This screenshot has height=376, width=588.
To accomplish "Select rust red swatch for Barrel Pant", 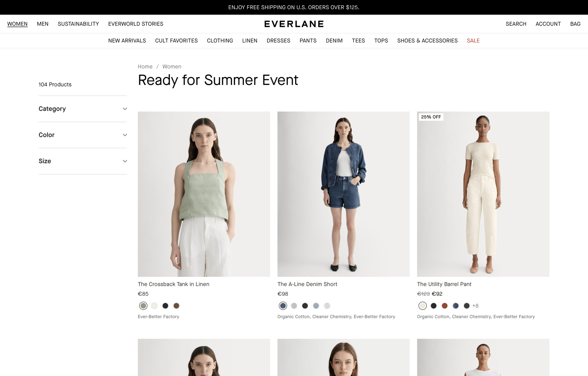I will tap(444, 306).
